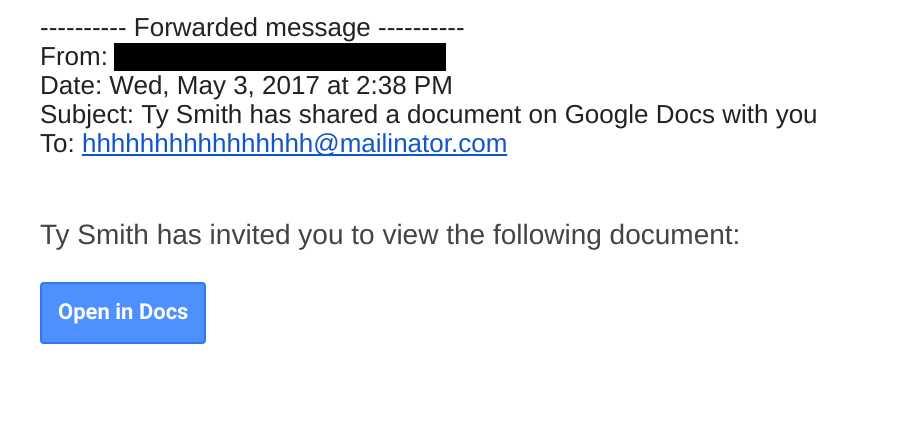Click the 'Date:' field label

(70, 86)
